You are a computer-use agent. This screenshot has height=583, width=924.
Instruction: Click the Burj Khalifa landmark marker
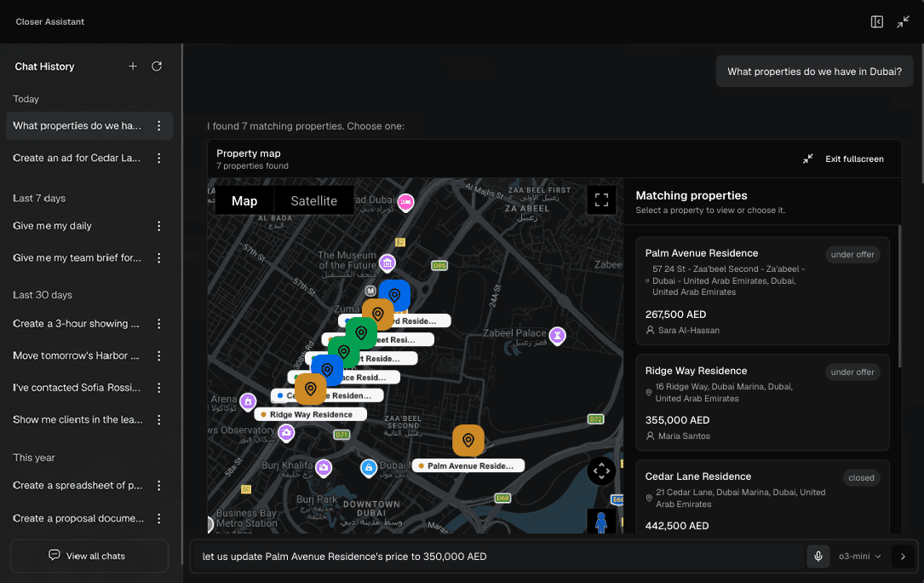[323, 468]
